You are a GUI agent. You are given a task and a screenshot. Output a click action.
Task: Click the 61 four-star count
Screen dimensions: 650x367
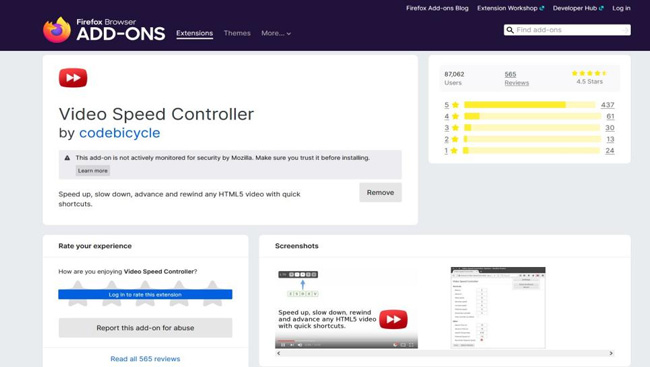610,116
